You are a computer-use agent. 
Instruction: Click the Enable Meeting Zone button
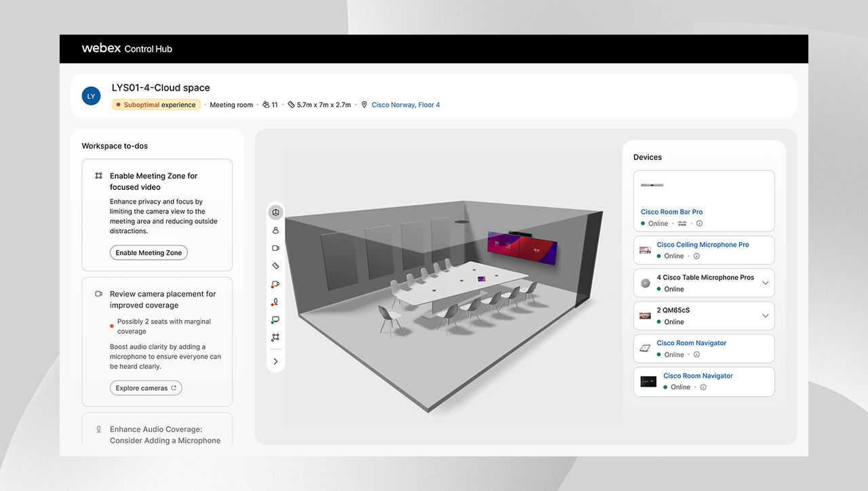pos(149,253)
